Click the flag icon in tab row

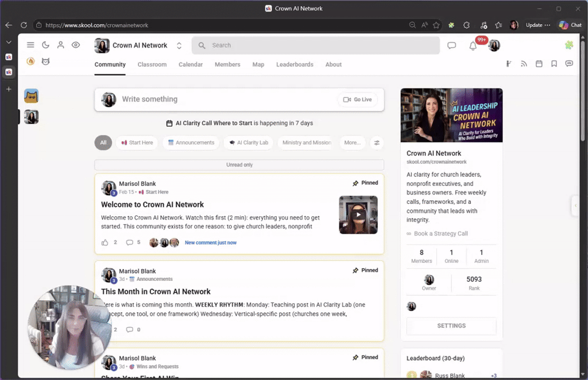[x=509, y=64]
